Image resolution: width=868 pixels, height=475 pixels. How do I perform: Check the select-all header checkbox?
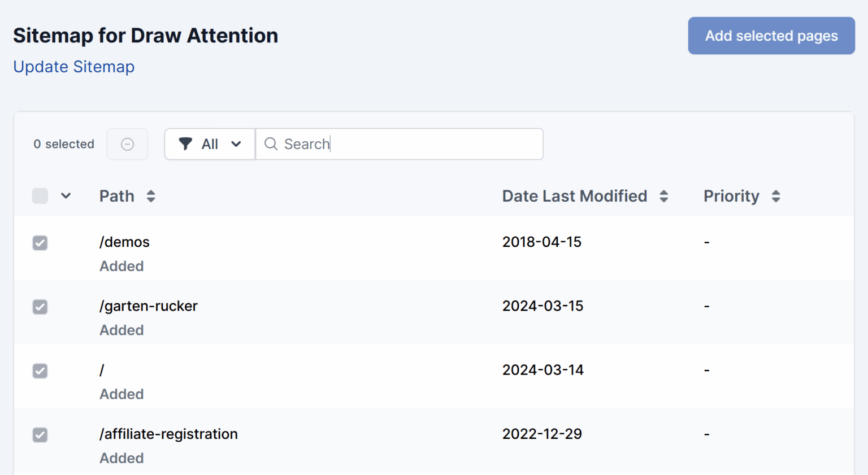(40, 196)
